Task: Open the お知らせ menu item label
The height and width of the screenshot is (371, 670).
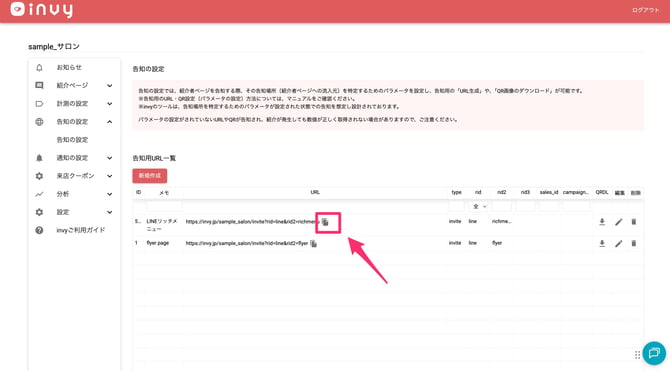Action: click(69, 68)
